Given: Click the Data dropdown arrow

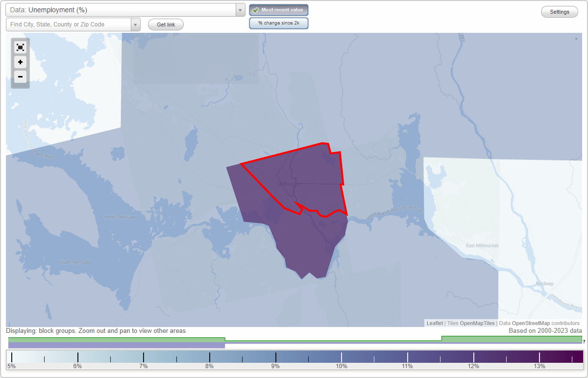Looking at the screenshot, I should click(240, 9).
